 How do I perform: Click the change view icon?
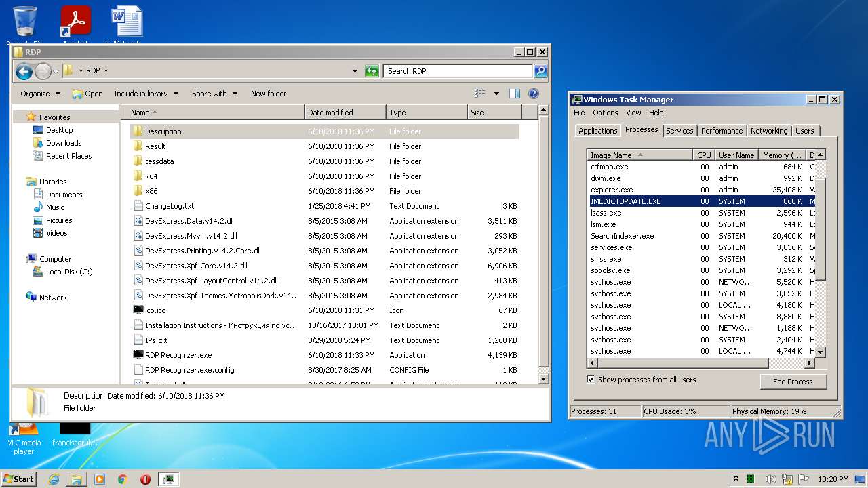(480, 94)
